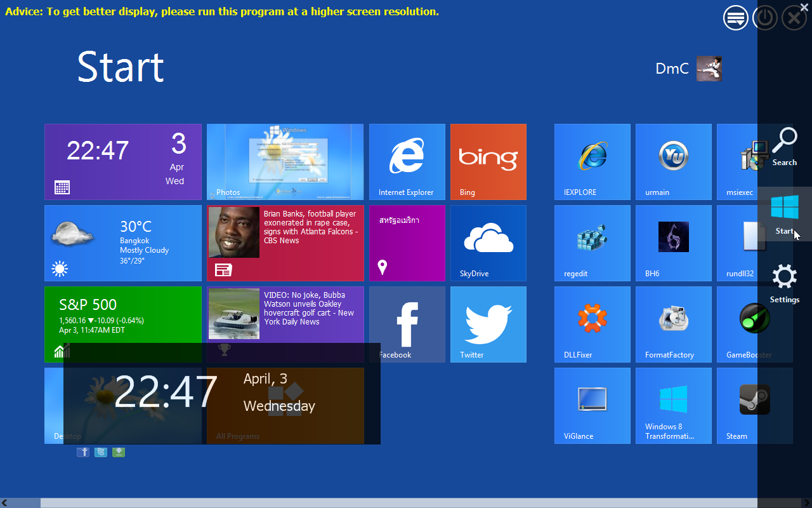Launch the urmain tile
The height and width of the screenshot is (508, 812).
(x=673, y=162)
